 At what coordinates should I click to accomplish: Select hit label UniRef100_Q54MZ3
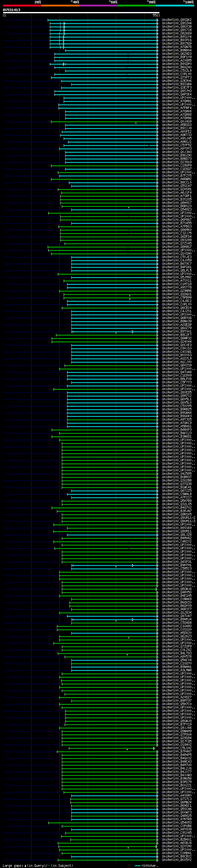click(177, 210)
